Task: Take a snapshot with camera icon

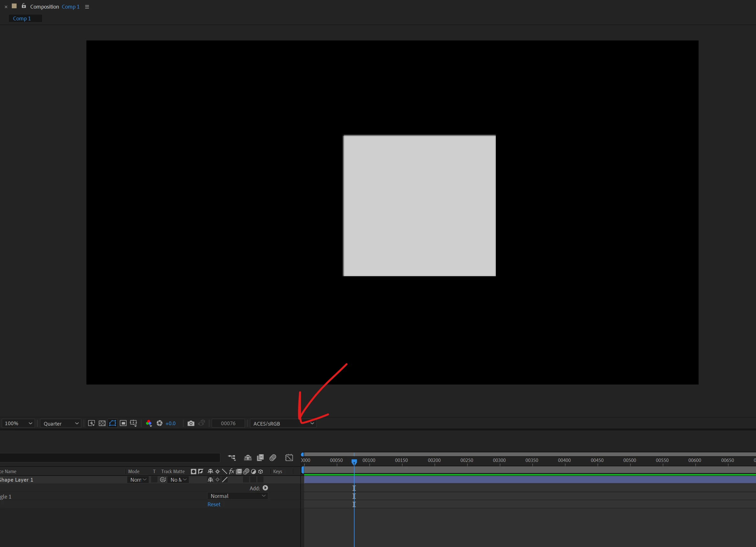Action: coord(191,423)
